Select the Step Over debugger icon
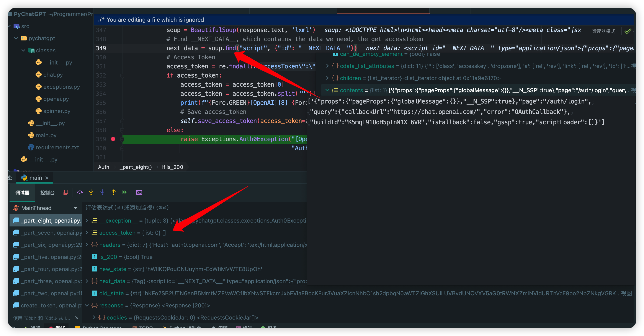This screenshot has width=644, height=336. click(80, 192)
